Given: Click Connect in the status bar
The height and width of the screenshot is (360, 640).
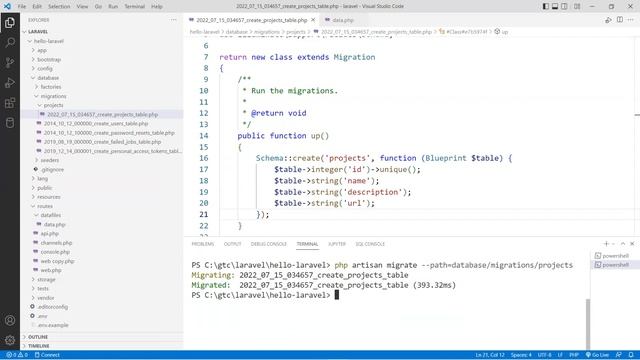Looking at the screenshot, I should point(47,355).
